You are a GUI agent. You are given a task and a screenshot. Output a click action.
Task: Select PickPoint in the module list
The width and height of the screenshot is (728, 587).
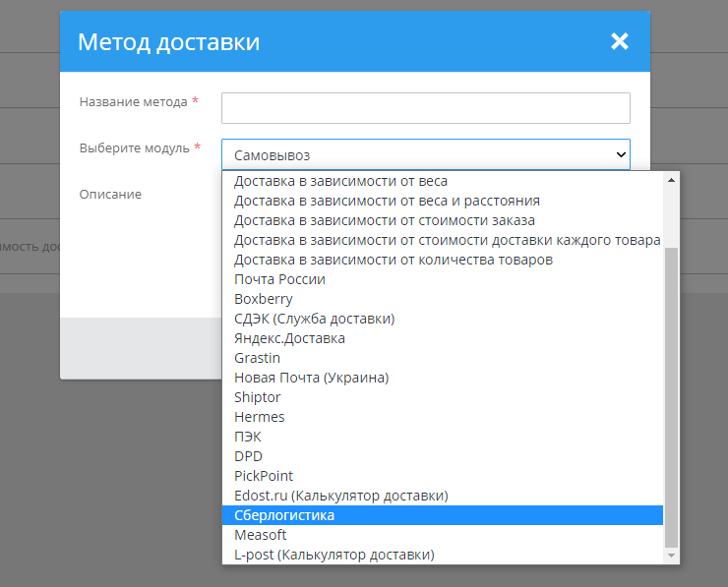tap(264, 476)
